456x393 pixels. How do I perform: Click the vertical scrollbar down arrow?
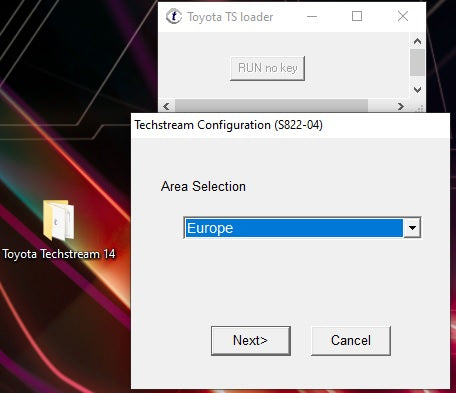[x=417, y=89]
